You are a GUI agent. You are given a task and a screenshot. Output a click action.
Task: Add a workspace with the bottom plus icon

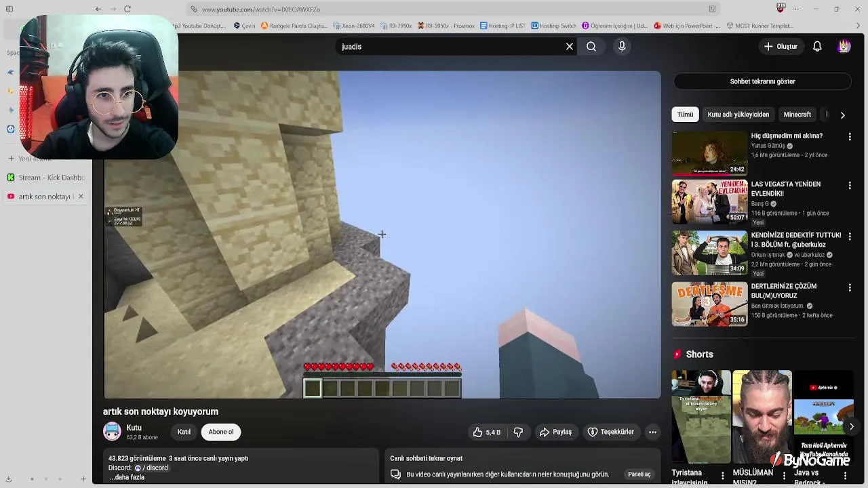coord(83,479)
